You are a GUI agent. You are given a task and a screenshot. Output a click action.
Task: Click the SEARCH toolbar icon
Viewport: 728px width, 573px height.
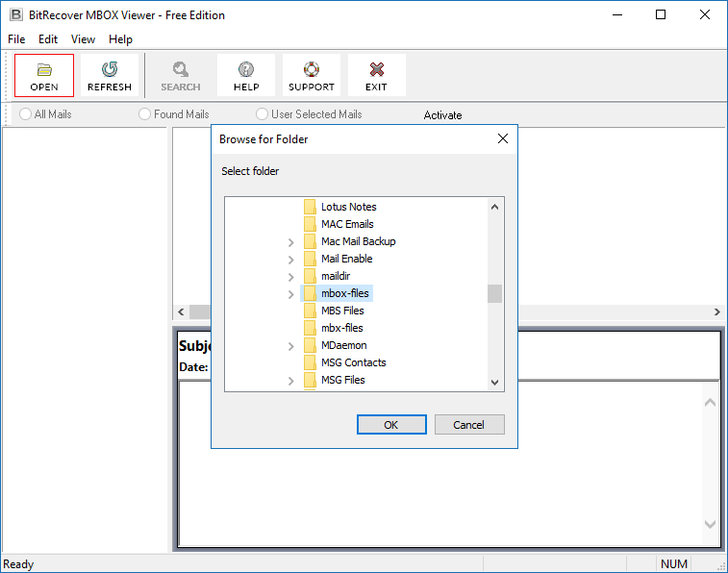tap(181, 69)
